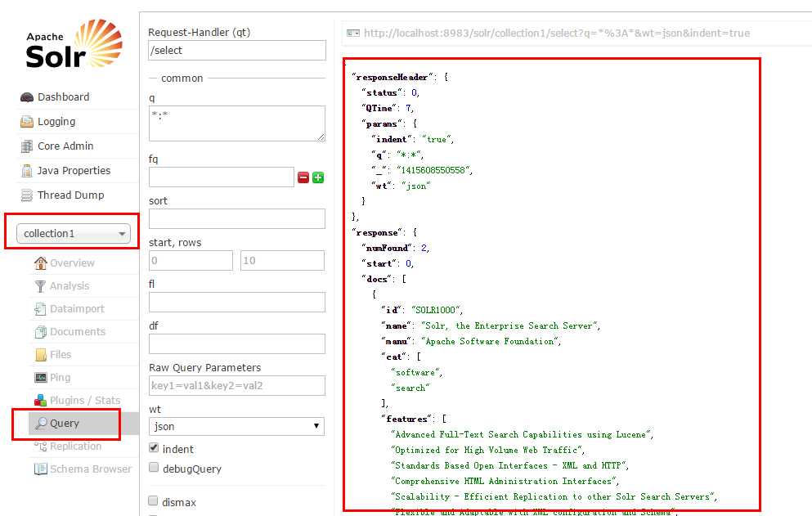Remove fq filter with red minus icon
Viewport: 812px width, 516px height.
click(x=303, y=177)
